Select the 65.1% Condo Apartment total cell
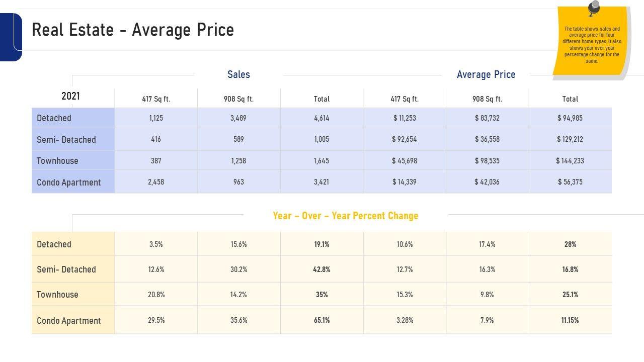The height and width of the screenshot is (362, 644). pyautogui.click(x=321, y=320)
